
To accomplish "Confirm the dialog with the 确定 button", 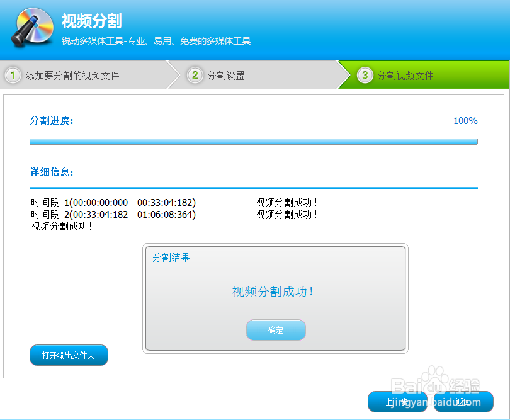I will click(276, 329).
